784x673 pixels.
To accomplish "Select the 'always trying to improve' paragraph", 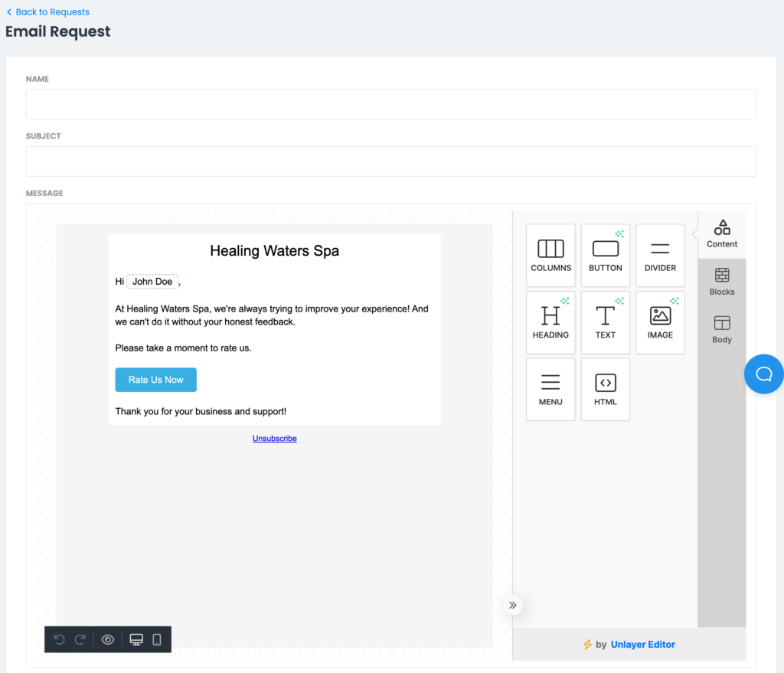I will pos(272,315).
